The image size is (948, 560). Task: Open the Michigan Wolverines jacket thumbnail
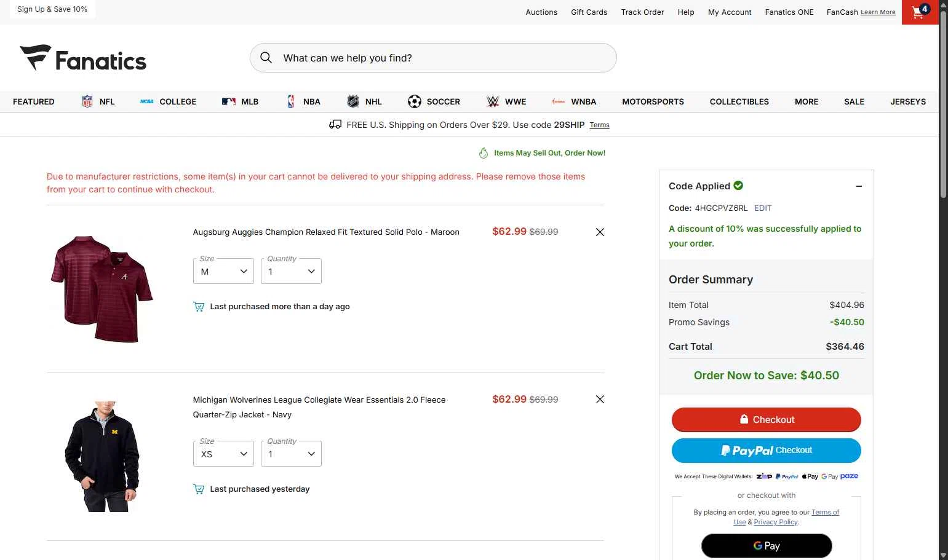coord(103,457)
